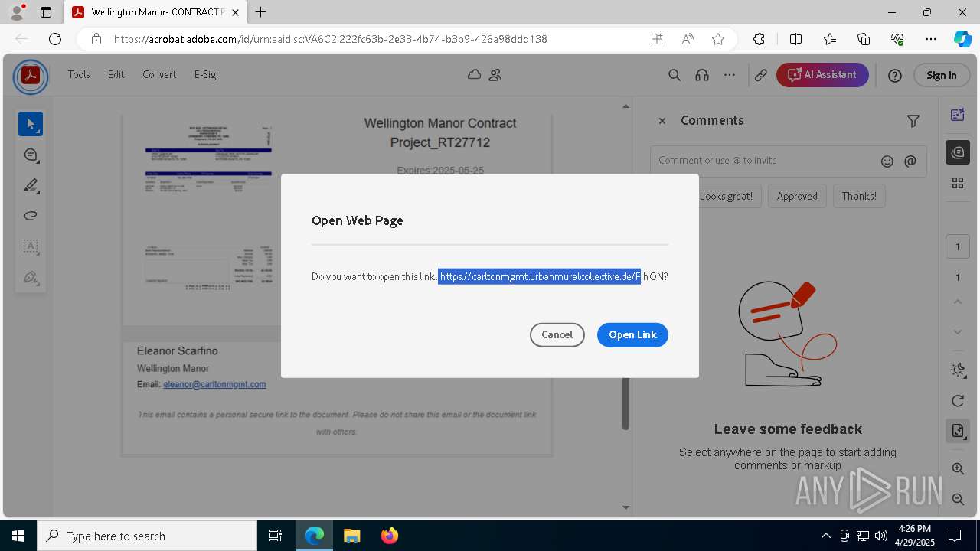
Task: Click the zoom out magnifier
Action: tap(958, 499)
